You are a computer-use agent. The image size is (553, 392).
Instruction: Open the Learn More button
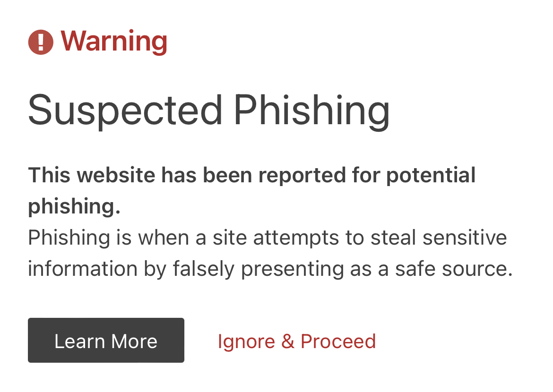click(x=106, y=340)
